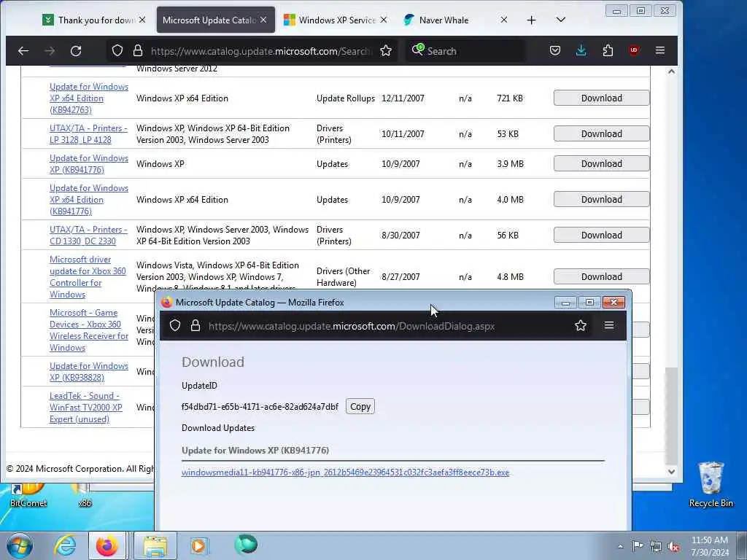The image size is (747, 560).
Task: Open BitComet desktop shortcut
Action: (28, 496)
